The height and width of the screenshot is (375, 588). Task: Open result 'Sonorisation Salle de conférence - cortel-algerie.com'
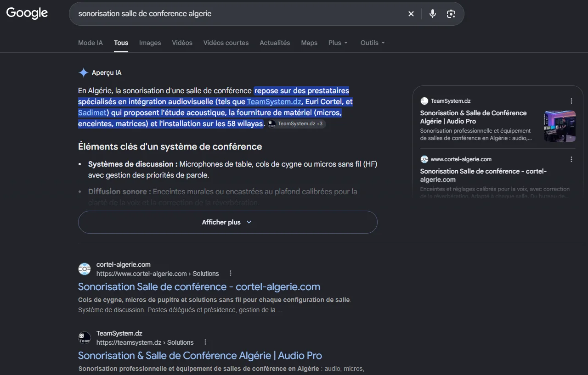pos(199,287)
